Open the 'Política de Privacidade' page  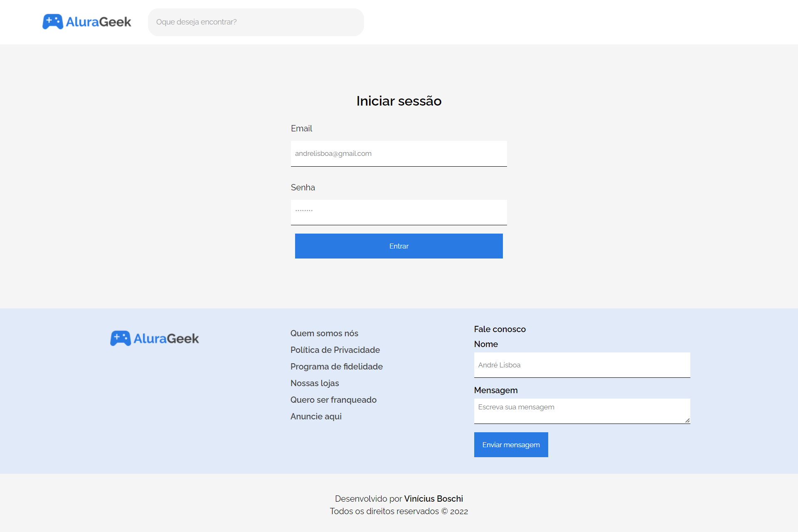coord(335,350)
